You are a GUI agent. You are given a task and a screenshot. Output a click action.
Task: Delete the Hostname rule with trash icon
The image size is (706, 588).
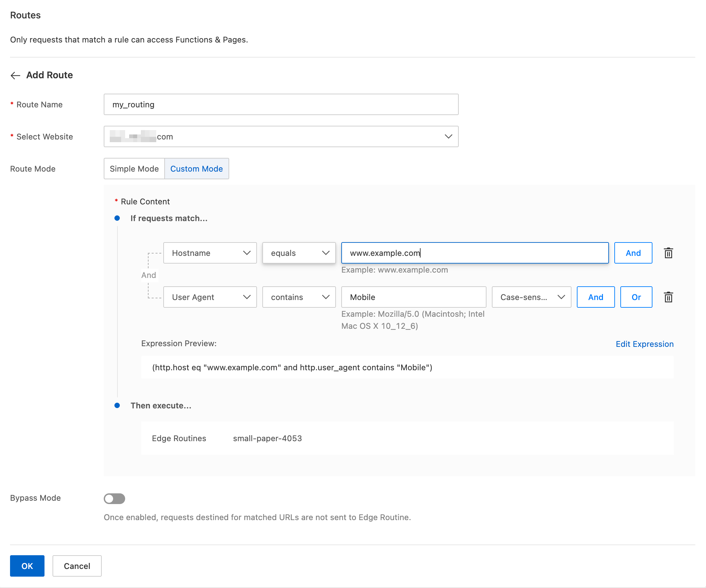(668, 253)
